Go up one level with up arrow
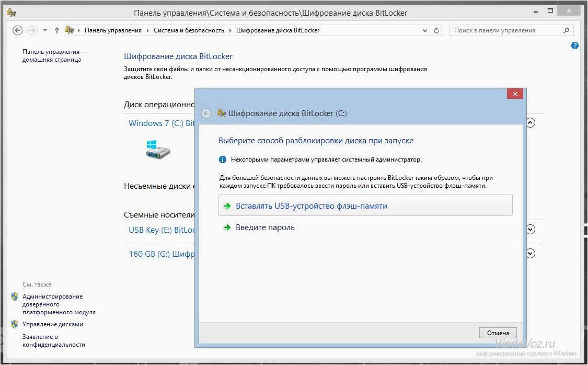 56,30
